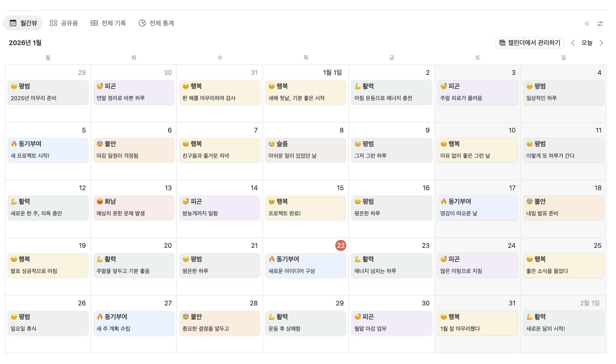The height and width of the screenshot is (364, 616).
Task: Open the view settings sliders icon
Action: 600,23
